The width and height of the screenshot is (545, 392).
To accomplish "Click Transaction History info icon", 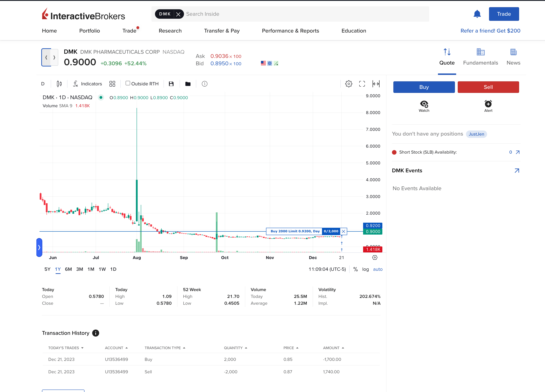I will click(96, 333).
